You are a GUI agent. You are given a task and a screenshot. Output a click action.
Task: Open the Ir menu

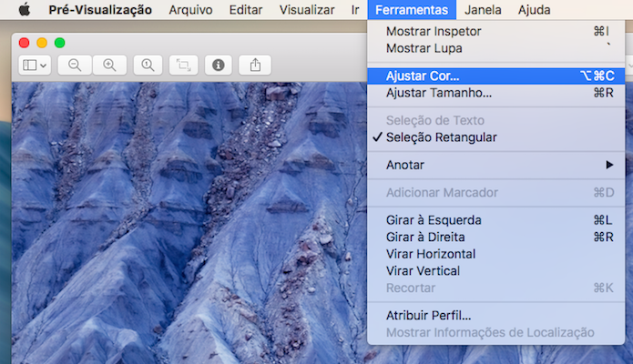point(355,10)
